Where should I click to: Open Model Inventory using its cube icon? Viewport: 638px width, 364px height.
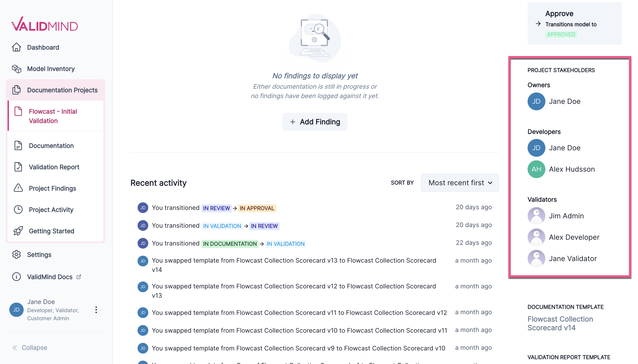coord(17,68)
